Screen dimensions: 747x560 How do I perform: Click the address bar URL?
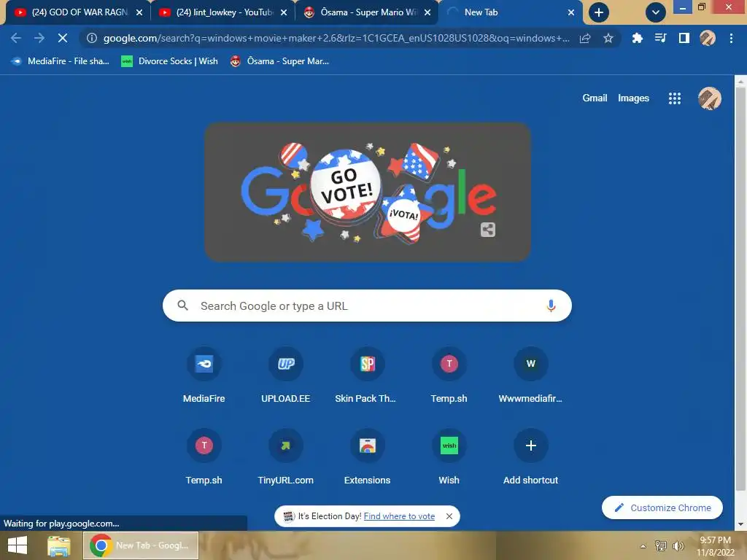[336, 38]
